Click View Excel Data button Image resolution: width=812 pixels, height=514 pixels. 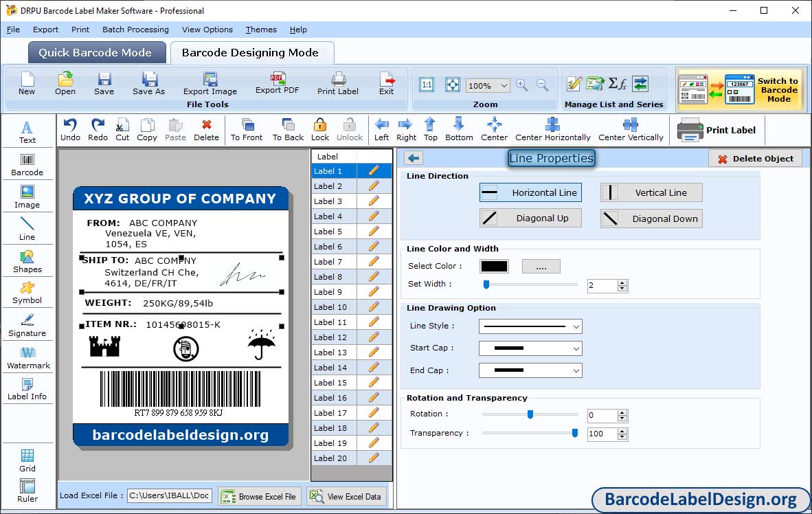point(346,496)
